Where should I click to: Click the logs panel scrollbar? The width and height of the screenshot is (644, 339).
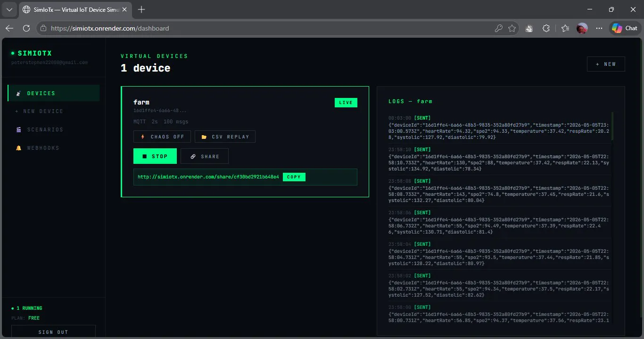(612, 126)
